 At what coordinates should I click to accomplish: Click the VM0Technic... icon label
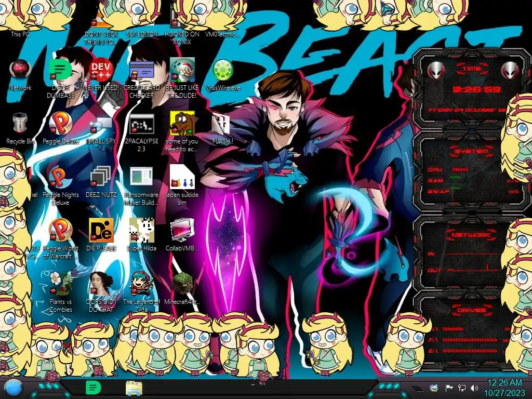click(222, 34)
